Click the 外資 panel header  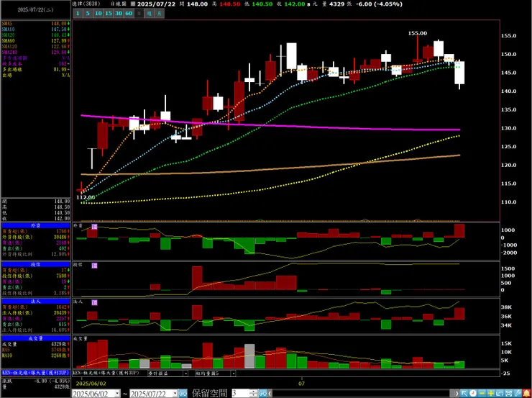[x=36, y=225]
